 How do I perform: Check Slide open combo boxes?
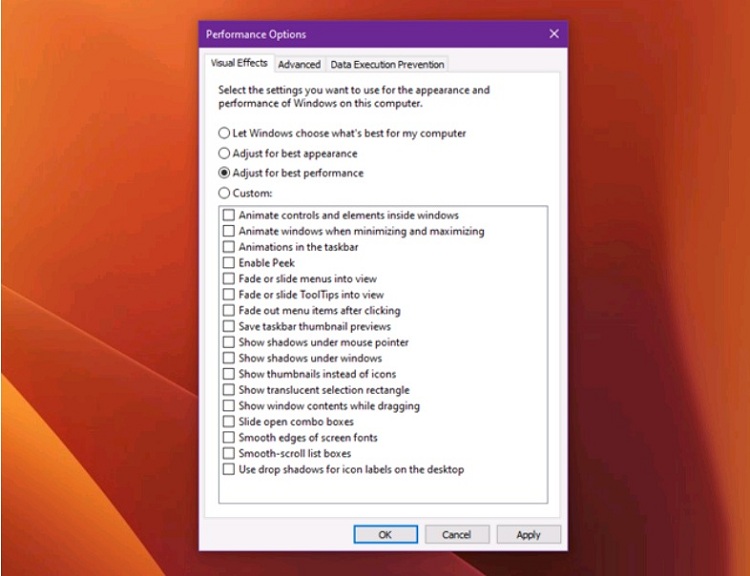[x=229, y=421]
